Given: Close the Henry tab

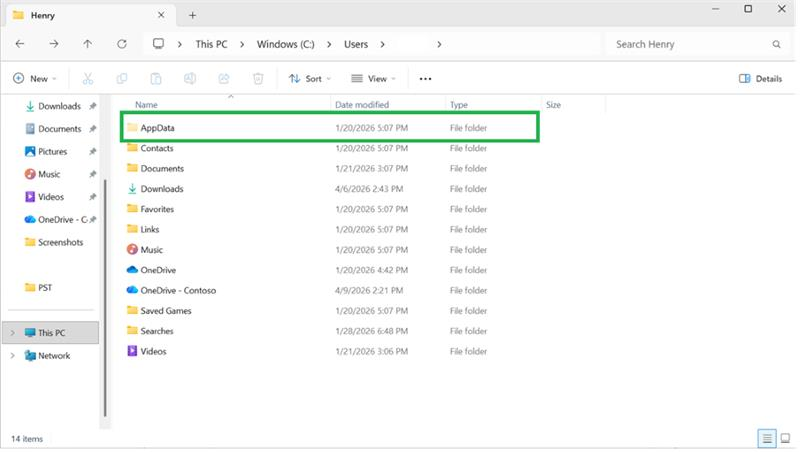Looking at the screenshot, I should [161, 15].
